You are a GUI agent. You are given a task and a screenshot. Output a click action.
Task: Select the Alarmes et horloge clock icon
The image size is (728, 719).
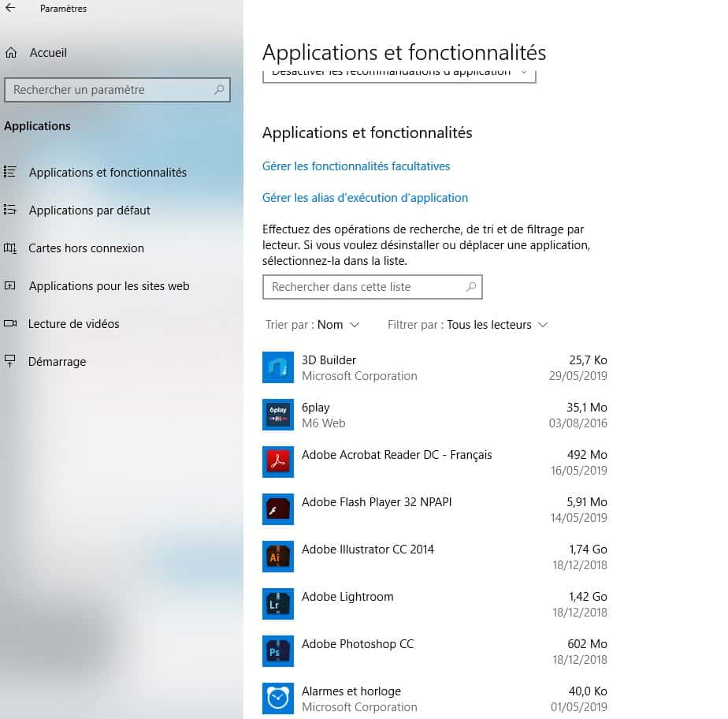[x=277, y=699]
